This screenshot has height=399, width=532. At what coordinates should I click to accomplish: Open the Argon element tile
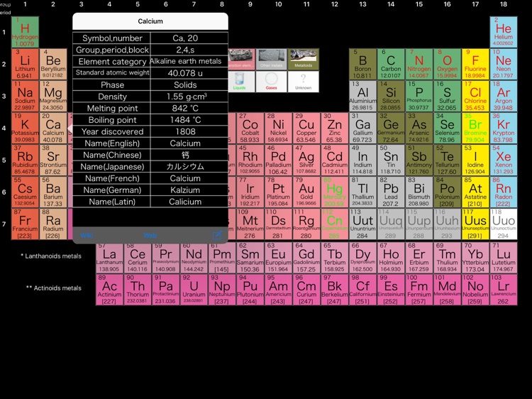[504, 96]
